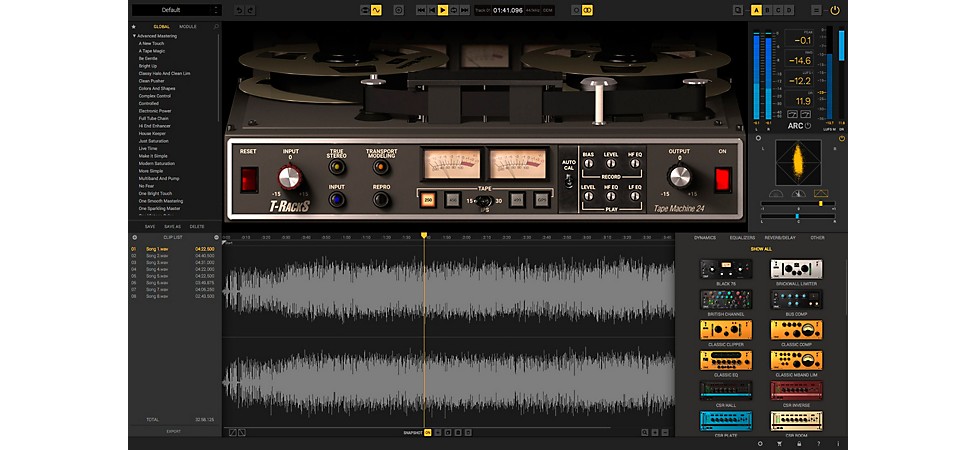Click SHOW ALL in module browser
Viewport: 976px width, 450px height.
coord(761,249)
